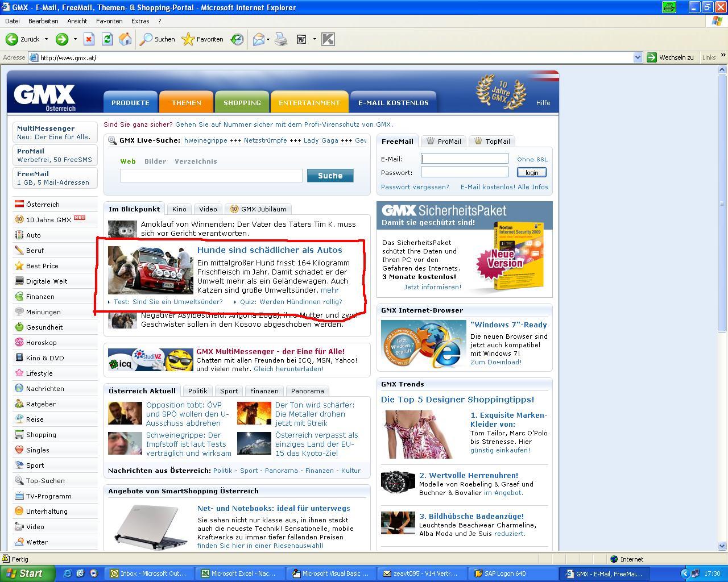Click the login button
The width and height of the screenshot is (728, 582).
pyautogui.click(x=532, y=172)
